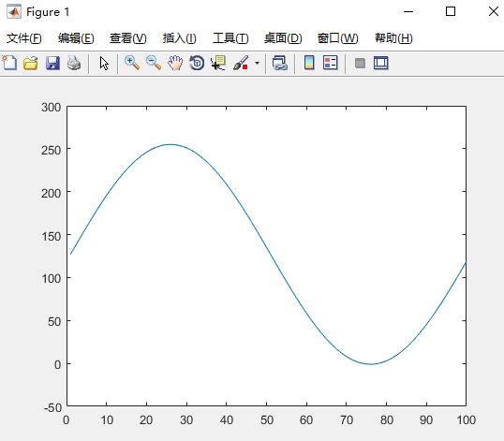
Task: Click the peak of the blue sine curve
Action: (170, 144)
